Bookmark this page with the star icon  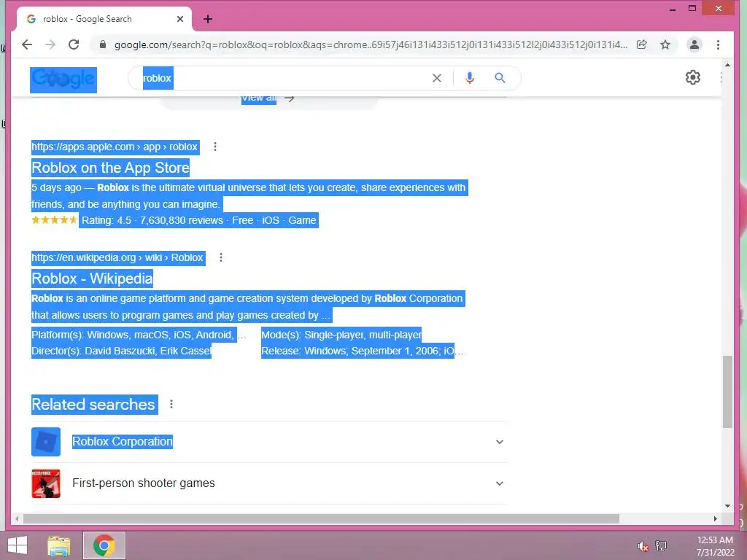[x=665, y=44]
